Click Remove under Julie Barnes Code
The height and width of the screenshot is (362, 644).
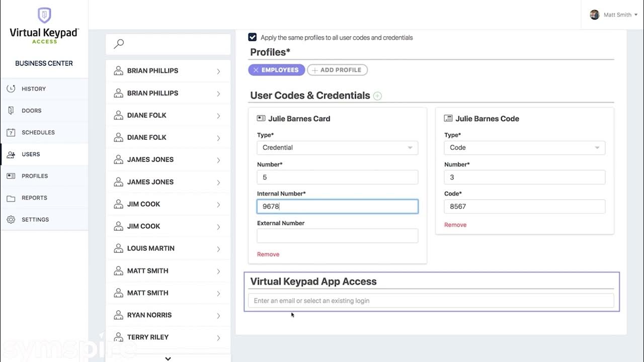(455, 225)
